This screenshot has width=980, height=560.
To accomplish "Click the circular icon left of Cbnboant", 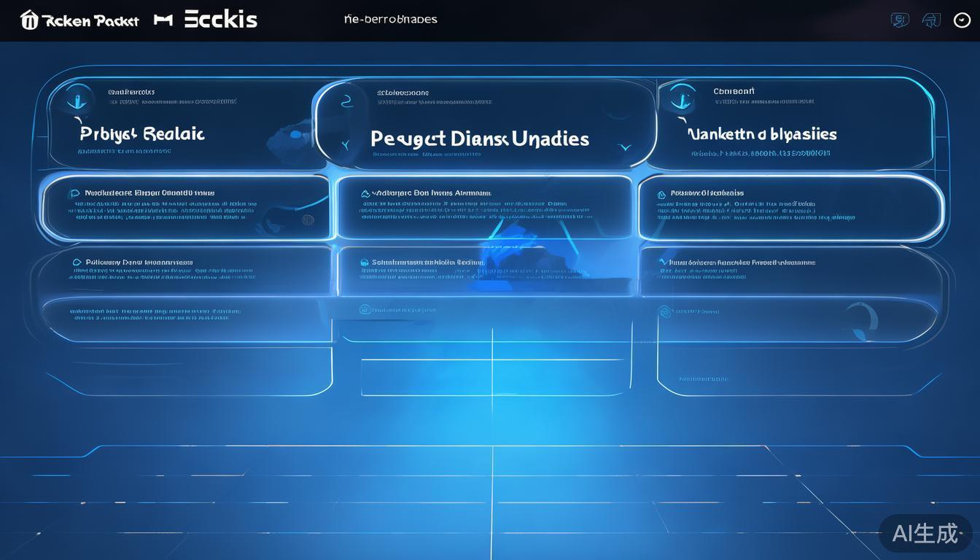I will coord(681,97).
